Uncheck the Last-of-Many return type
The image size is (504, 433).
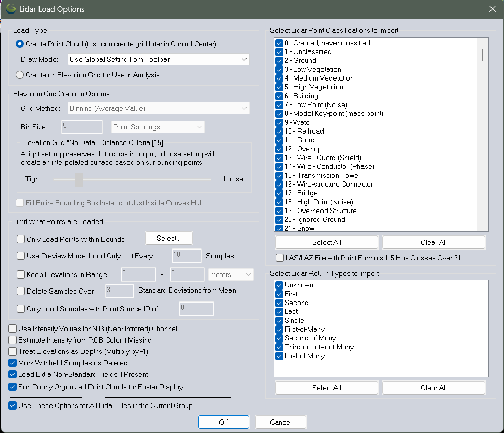pos(279,356)
